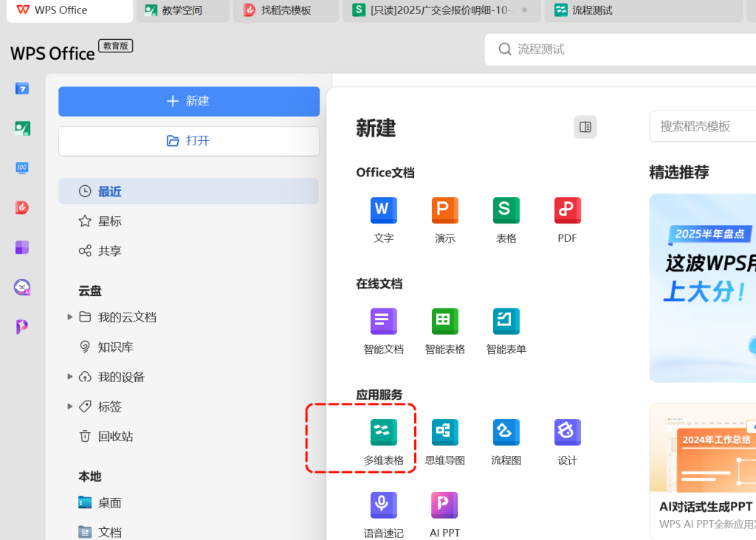Expand 标签 tree node
The image size is (756, 540).
[69, 406]
